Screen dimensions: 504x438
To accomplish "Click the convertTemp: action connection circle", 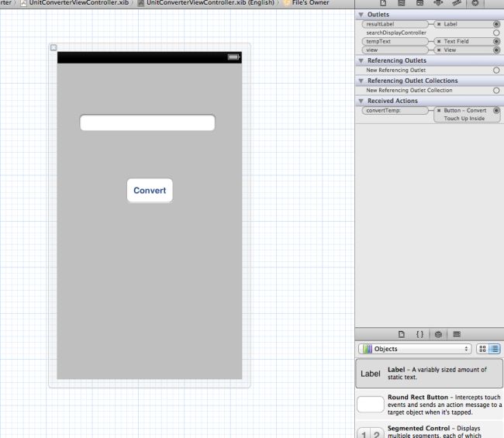I will pos(496,111).
